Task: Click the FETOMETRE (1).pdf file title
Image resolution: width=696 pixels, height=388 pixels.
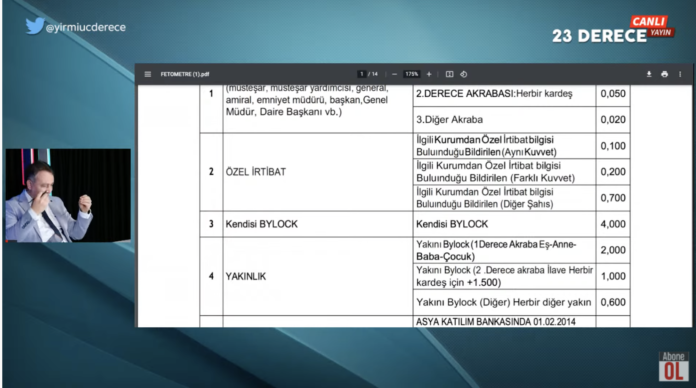Action: [185, 74]
